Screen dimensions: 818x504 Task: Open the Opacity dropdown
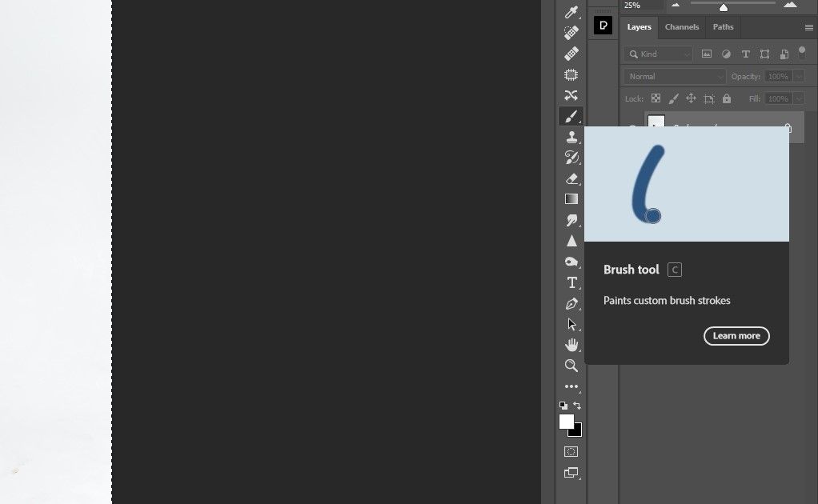click(x=797, y=75)
